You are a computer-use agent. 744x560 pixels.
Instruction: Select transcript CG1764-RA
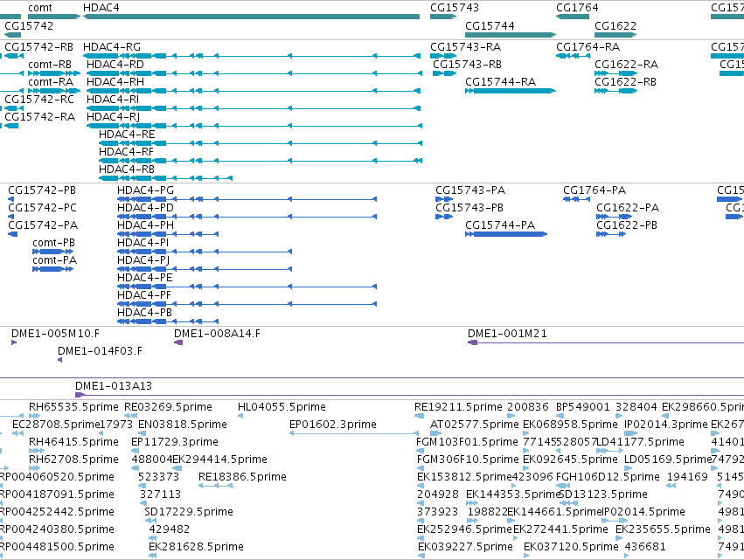click(588, 47)
